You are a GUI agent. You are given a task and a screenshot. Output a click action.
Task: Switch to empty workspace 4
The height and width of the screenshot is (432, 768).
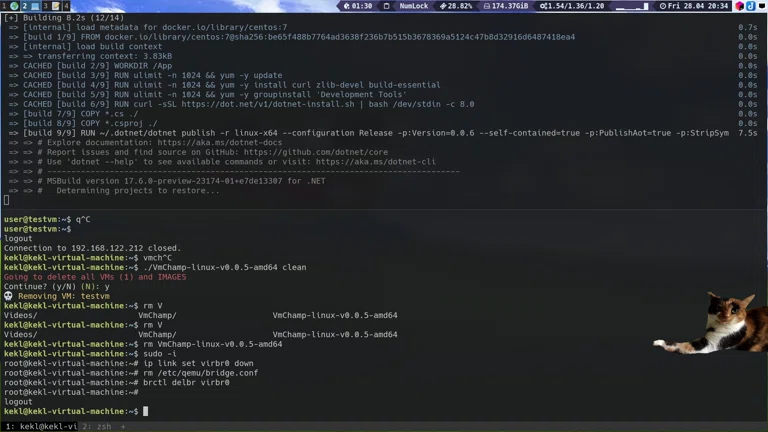(67, 6)
